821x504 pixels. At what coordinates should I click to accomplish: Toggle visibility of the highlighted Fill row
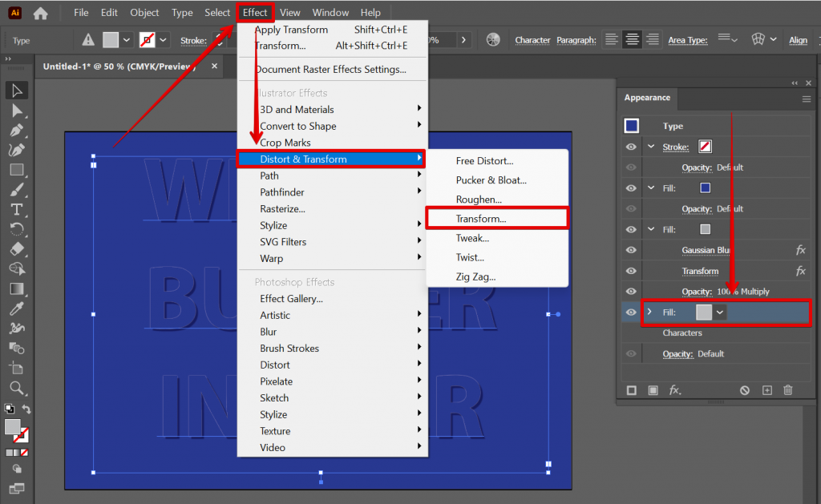pyautogui.click(x=630, y=311)
